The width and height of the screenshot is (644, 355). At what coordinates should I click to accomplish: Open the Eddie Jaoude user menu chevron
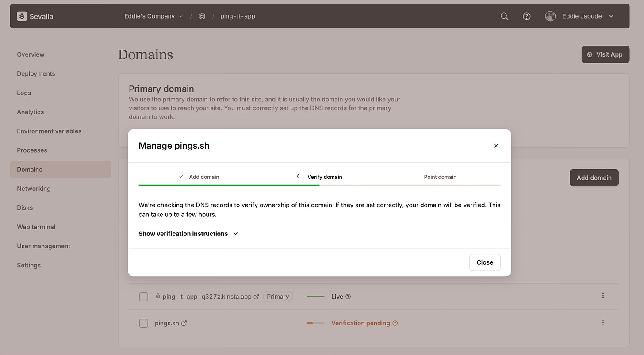click(x=611, y=16)
